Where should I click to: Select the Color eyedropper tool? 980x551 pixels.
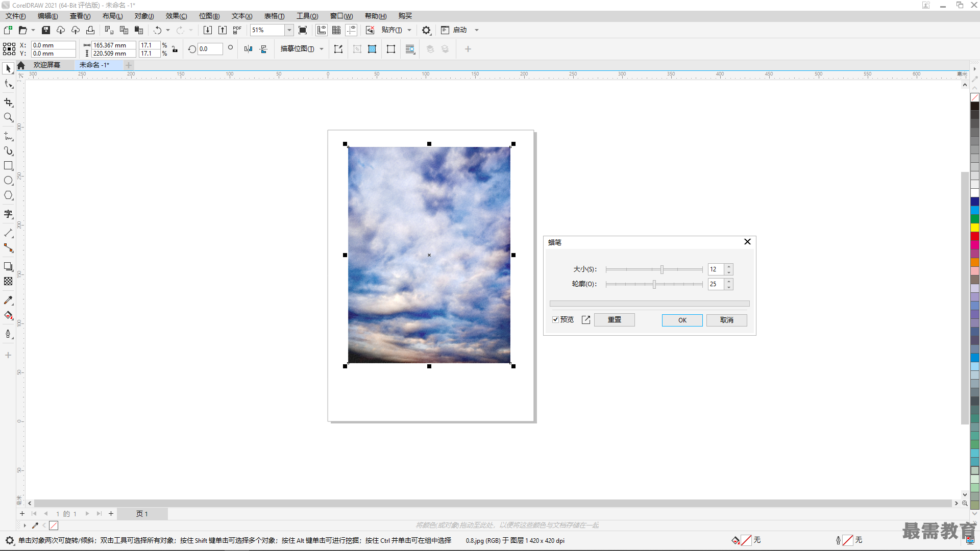(x=8, y=300)
